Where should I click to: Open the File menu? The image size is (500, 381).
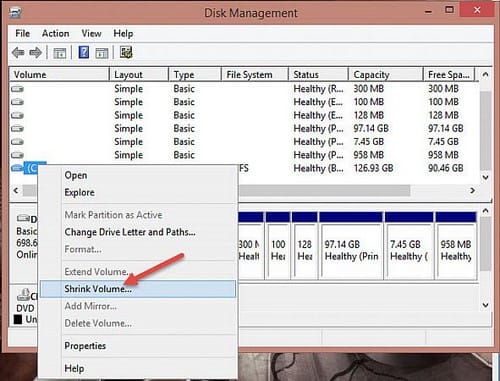pos(23,34)
